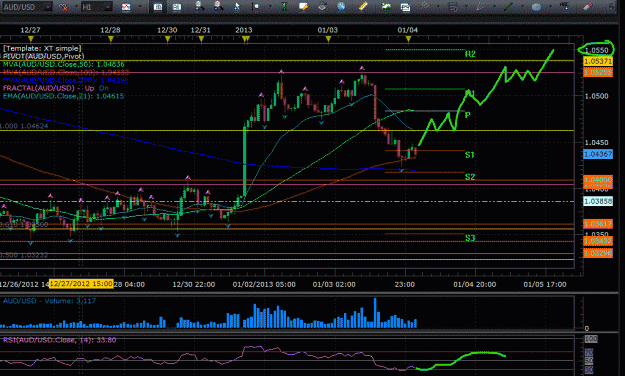
Task: Expand the pitchfork tool dropdown
Action: pos(494,6)
